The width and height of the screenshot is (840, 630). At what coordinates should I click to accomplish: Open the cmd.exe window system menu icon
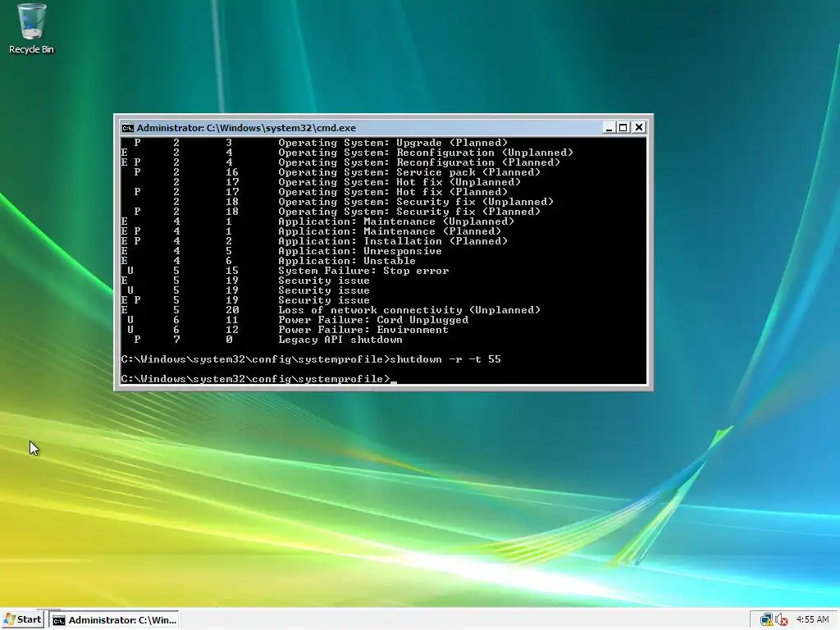(127, 127)
